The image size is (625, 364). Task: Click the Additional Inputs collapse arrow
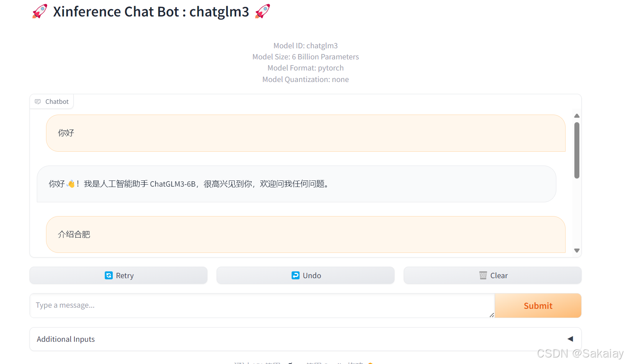click(x=570, y=339)
